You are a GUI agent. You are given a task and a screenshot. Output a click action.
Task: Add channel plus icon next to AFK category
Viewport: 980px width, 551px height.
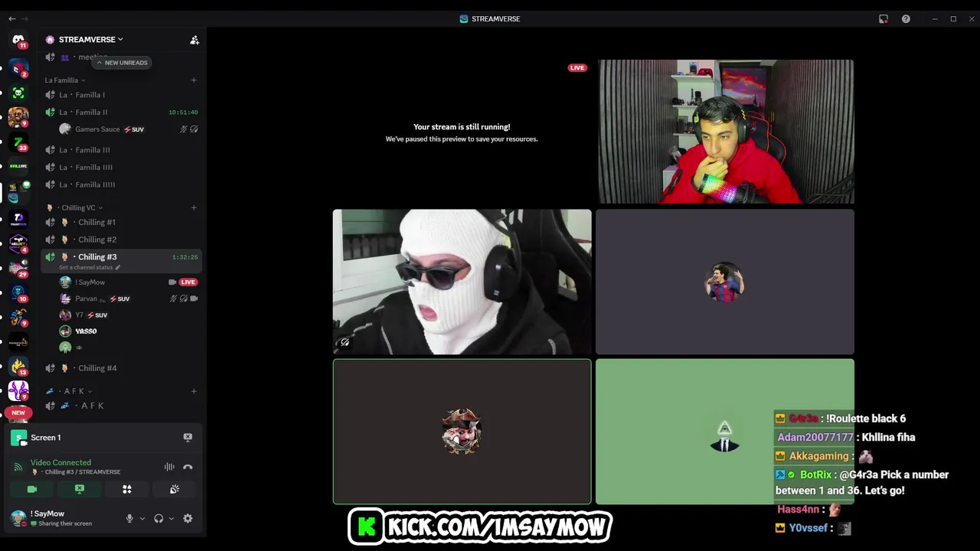click(x=194, y=391)
